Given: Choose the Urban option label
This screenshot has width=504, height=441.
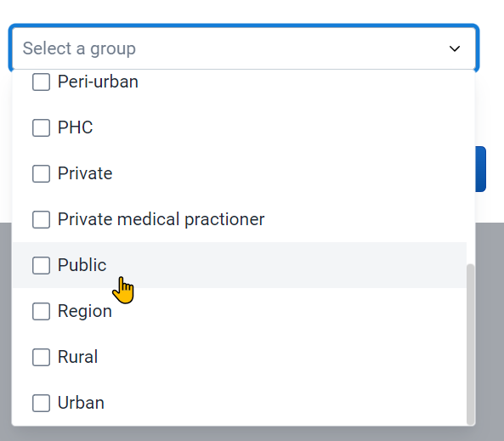Looking at the screenshot, I should pyautogui.click(x=81, y=403).
